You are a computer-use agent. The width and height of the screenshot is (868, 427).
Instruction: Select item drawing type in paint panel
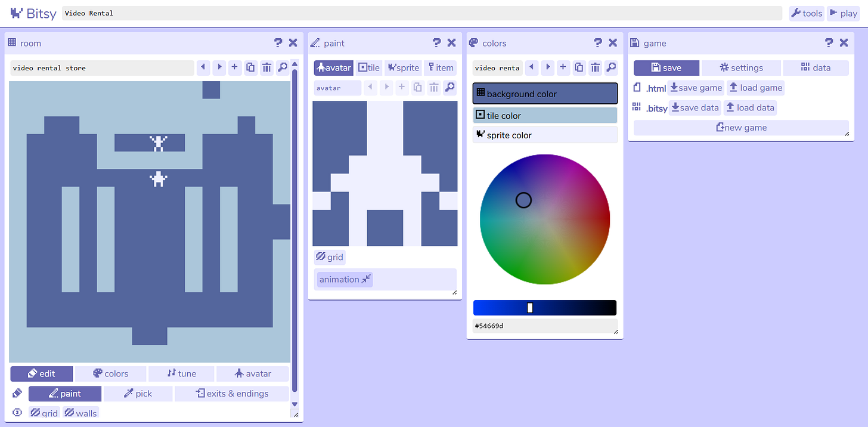coord(440,68)
